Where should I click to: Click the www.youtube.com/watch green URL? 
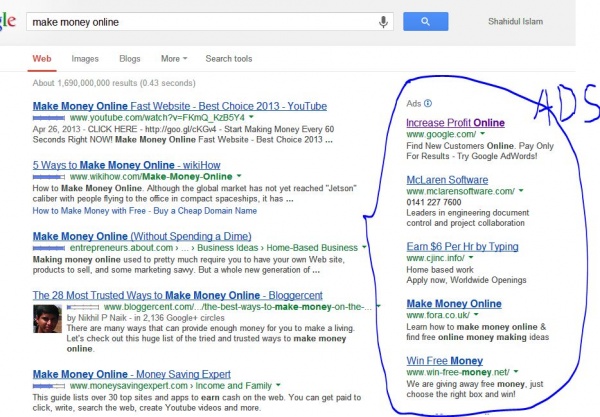pyautogui.click(x=157, y=117)
